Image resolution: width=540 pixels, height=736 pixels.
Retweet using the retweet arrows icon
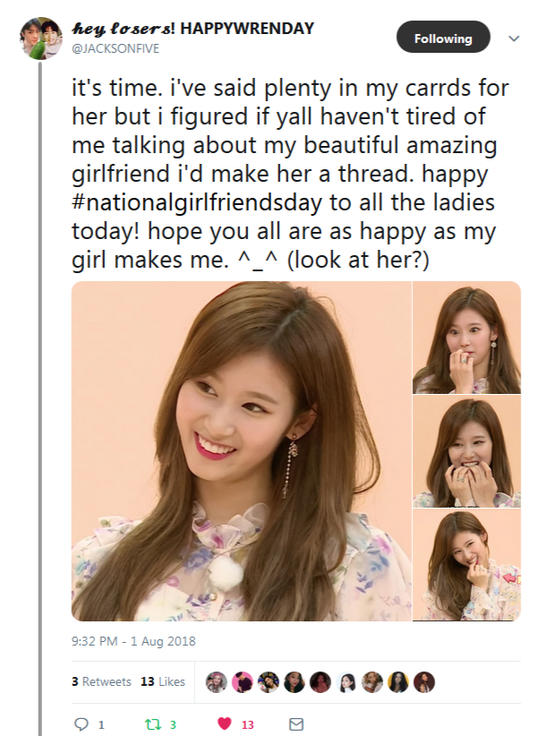click(152, 724)
